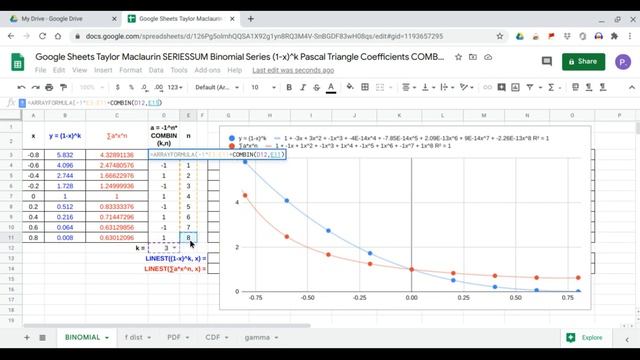
Task: Open the account avatar P
Action: (x=623, y=62)
